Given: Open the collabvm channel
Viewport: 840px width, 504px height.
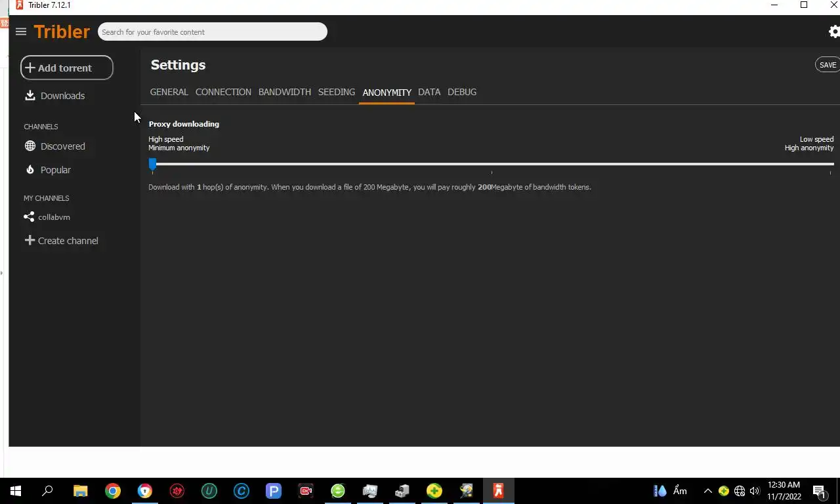Looking at the screenshot, I should click(47, 217).
